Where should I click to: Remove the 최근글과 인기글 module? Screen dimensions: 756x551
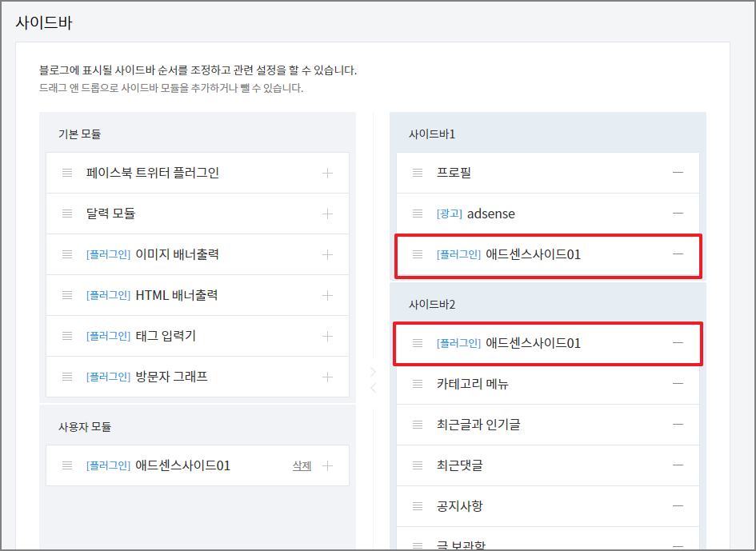(x=678, y=424)
